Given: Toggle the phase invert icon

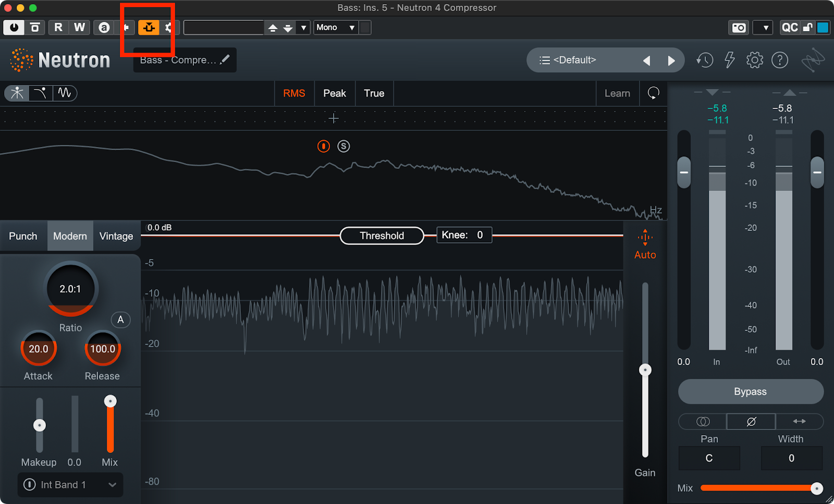Looking at the screenshot, I should click(751, 421).
